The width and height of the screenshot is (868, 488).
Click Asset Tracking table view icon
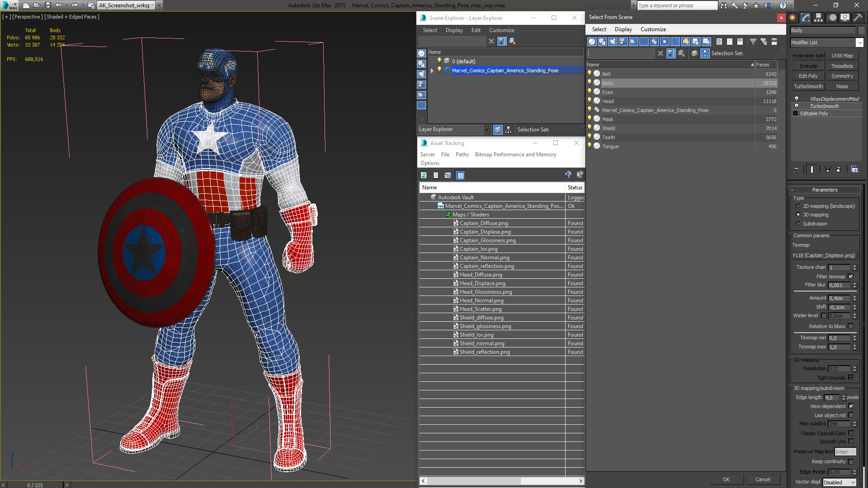[460, 175]
